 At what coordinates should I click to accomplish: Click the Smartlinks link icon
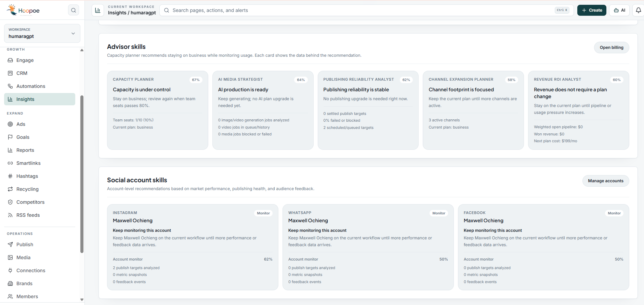[x=10, y=163]
